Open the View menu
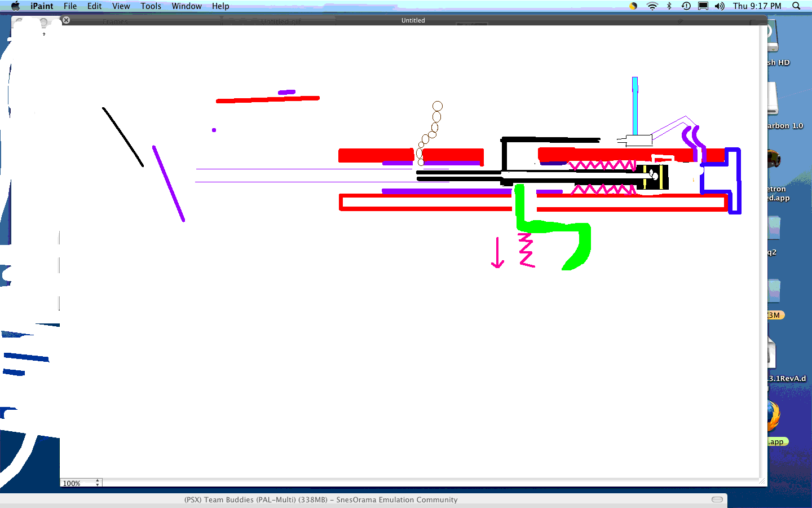This screenshot has width=812, height=508. click(121, 6)
